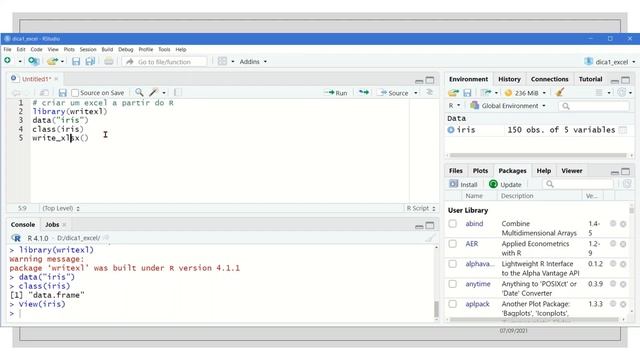Show in new window editor icon
The image size is (640, 360).
tap(44, 93)
